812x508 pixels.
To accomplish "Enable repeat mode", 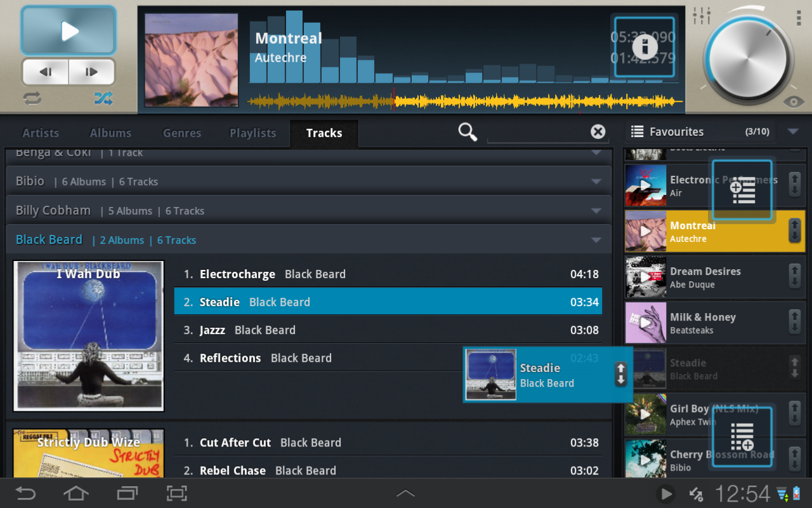I will (x=30, y=98).
